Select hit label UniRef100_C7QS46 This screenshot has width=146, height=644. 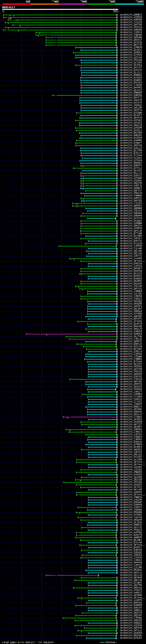coord(131,85)
